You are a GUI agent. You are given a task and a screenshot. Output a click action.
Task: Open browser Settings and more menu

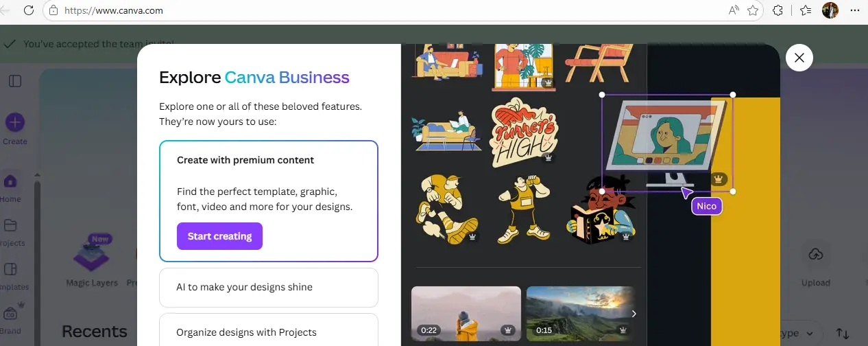[x=854, y=10]
